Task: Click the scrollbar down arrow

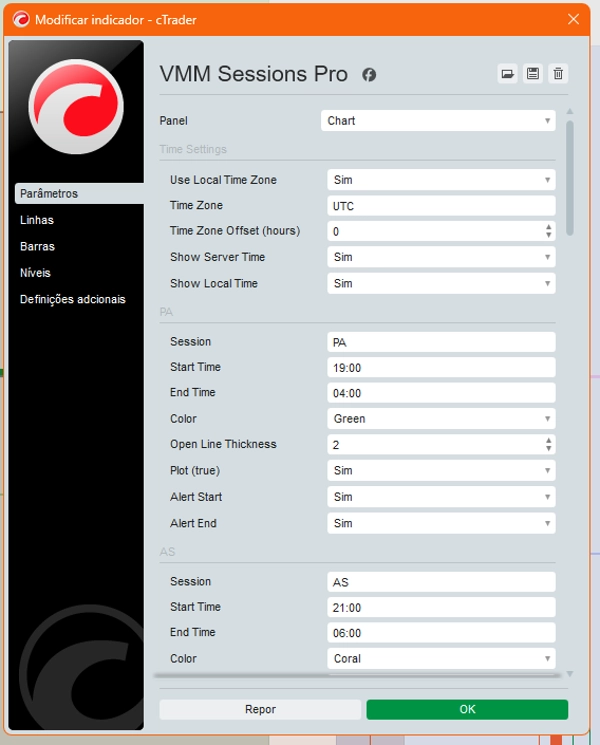Action: (x=570, y=674)
